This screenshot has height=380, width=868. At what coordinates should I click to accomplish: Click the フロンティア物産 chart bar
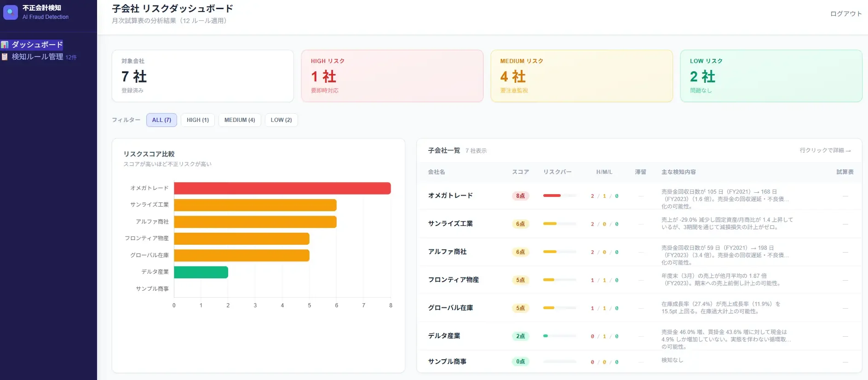click(241, 239)
